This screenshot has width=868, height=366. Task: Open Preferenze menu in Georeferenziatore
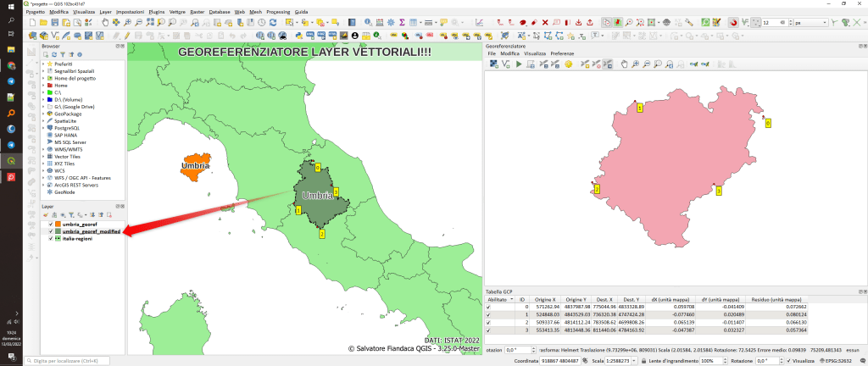562,53
